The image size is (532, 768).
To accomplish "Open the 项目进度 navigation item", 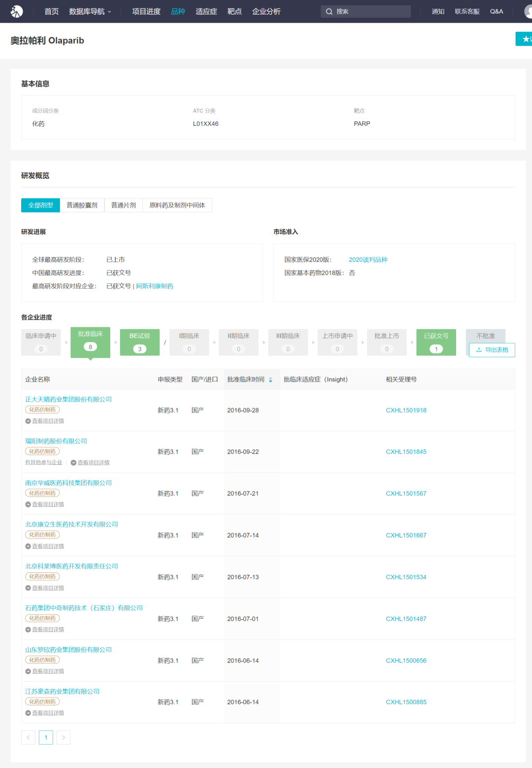I will (x=146, y=11).
